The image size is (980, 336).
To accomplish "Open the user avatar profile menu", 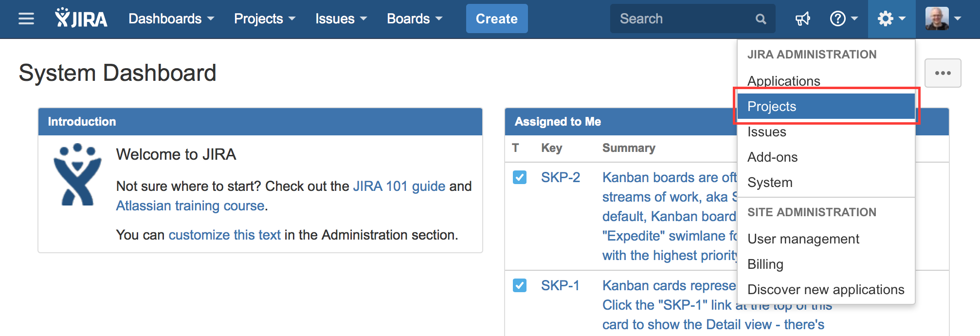I will point(943,19).
